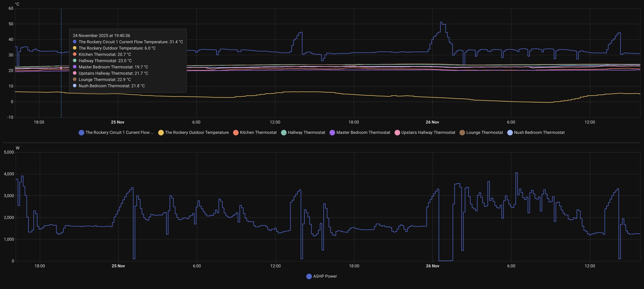Toggle Nush Bedroom Thermostat legend entry
The image size is (644, 289).
(510, 133)
